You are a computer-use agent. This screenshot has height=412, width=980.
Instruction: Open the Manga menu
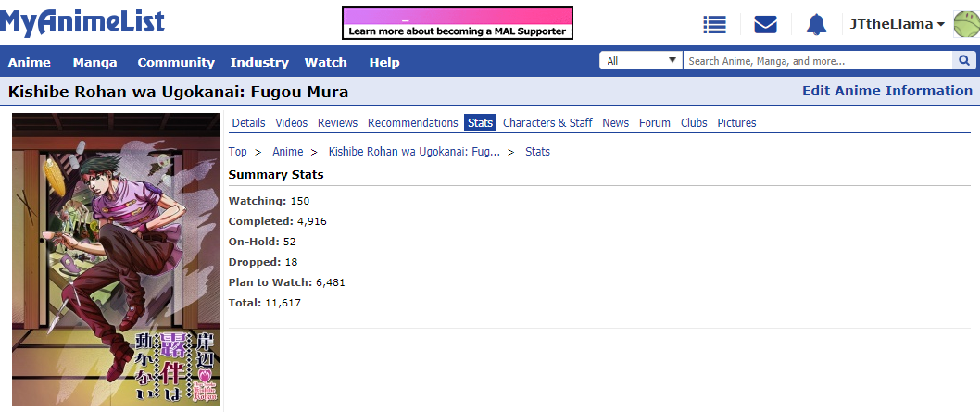pyautogui.click(x=94, y=62)
